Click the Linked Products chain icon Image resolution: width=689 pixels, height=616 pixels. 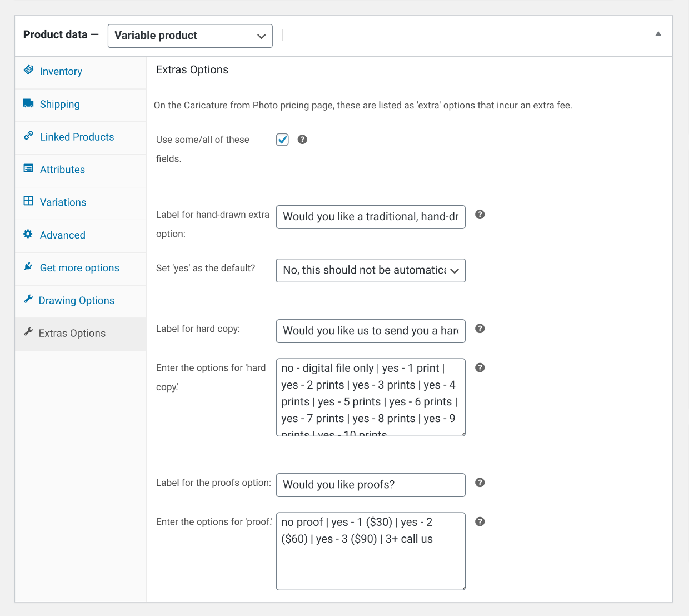click(x=28, y=136)
